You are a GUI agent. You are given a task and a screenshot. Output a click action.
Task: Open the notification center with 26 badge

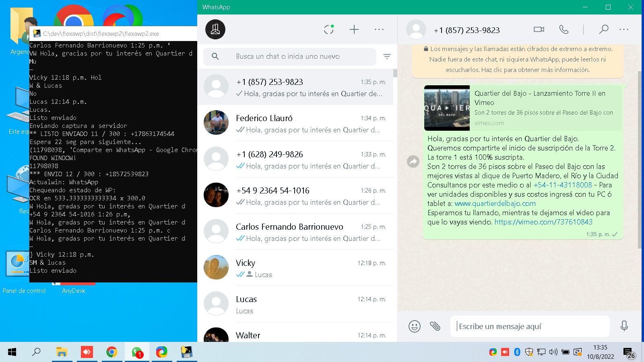coord(629,353)
